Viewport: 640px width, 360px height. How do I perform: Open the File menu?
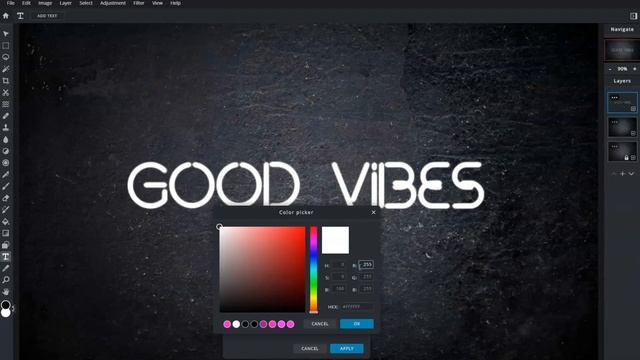[11, 3]
